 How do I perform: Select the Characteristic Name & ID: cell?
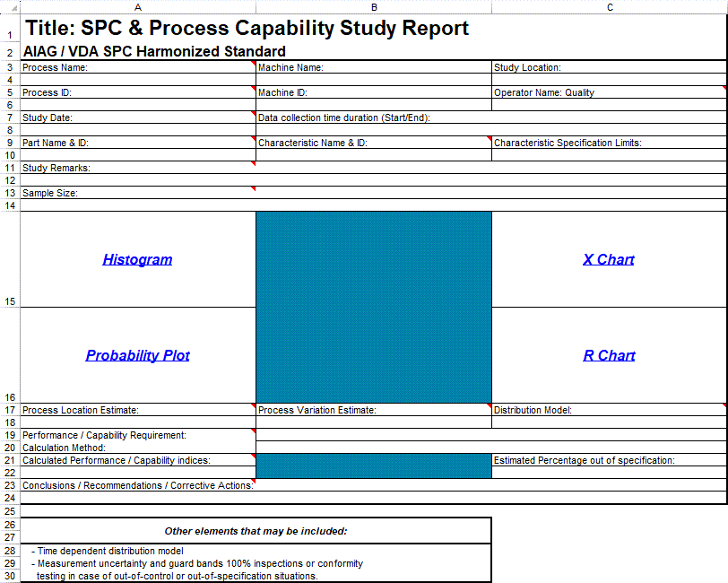click(374, 142)
